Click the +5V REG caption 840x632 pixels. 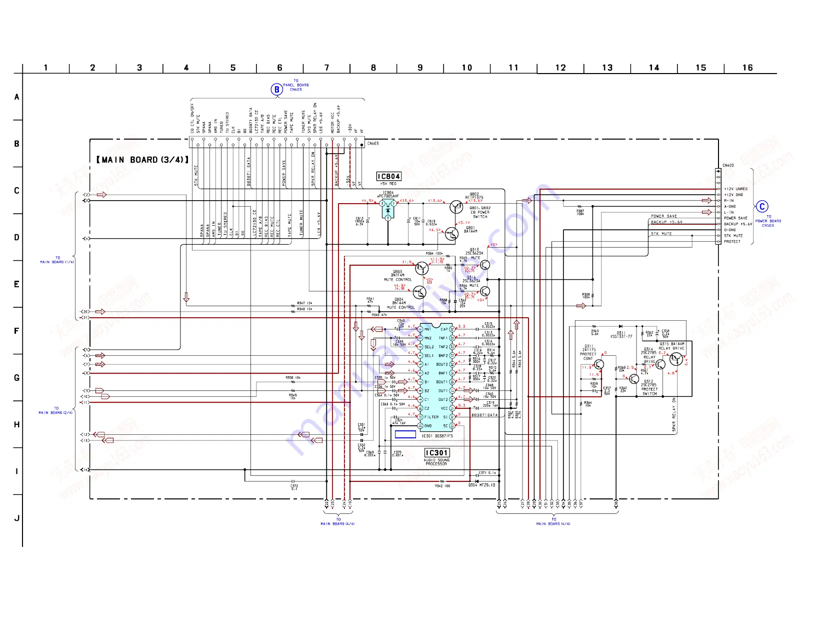[388, 184]
